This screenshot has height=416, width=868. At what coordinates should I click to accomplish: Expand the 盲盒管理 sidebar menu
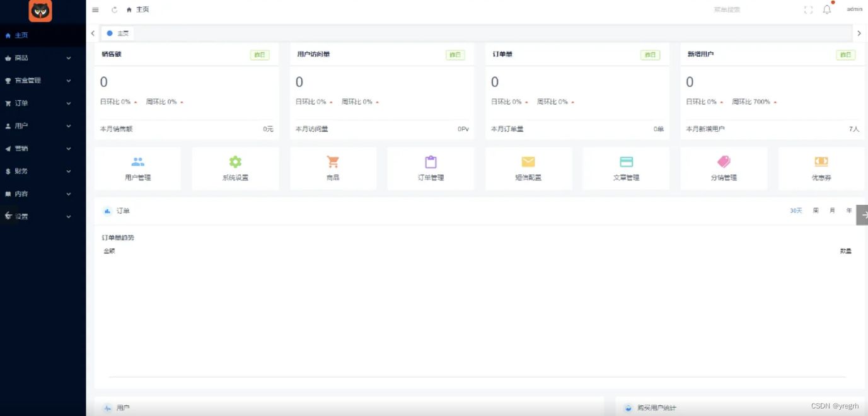tap(41, 80)
